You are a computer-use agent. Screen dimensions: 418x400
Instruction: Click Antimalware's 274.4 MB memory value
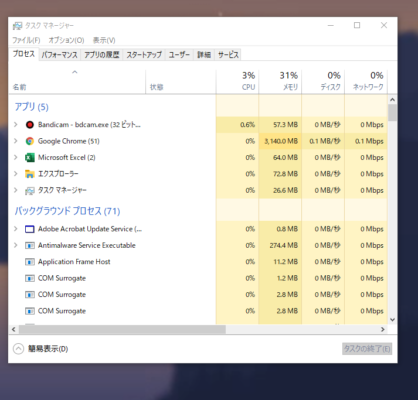tap(284, 245)
